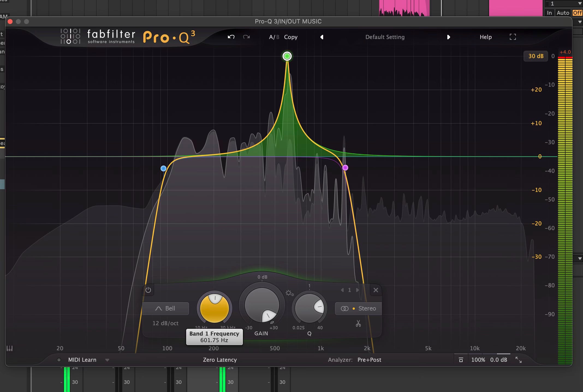This screenshot has width=583, height=392.
Task: Toggle the band power button
Action: point(148,290)
